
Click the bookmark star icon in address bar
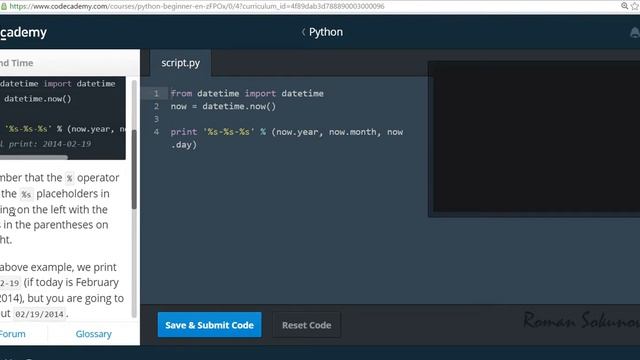pos(635,6)
